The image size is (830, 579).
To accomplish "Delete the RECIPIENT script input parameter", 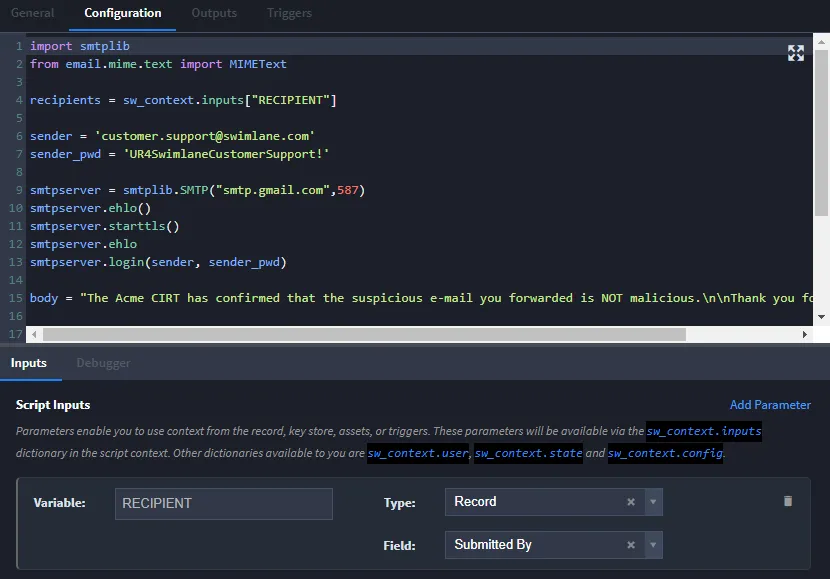I will click(788, 501).
